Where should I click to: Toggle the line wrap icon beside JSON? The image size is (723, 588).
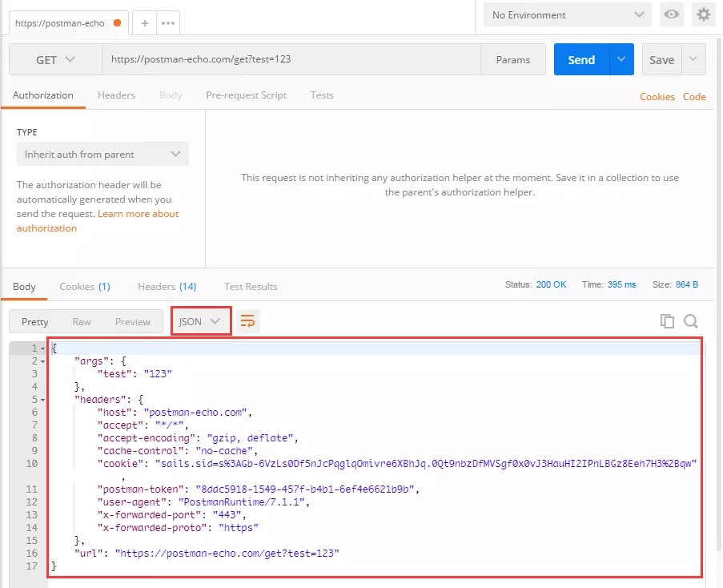pos(247,321)
